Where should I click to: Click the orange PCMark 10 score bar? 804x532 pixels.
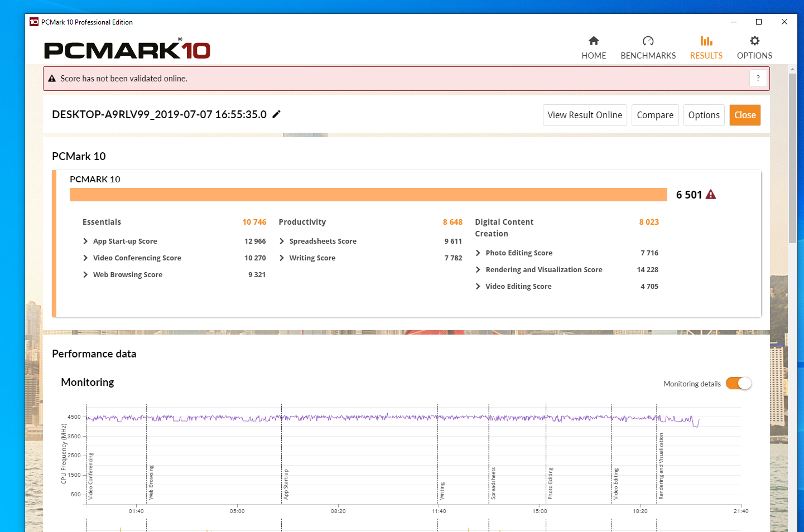click(x=368, y=195)
